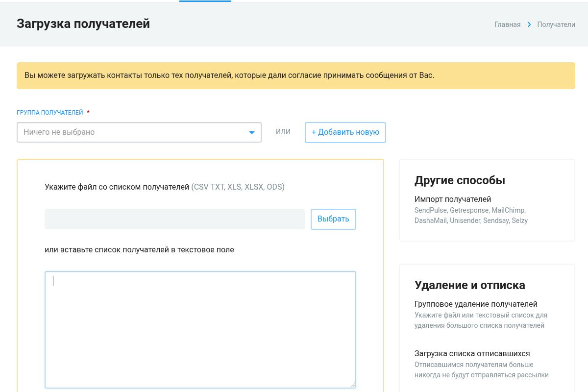Click 'ГРУППА ПОЛУЧАТЕЛЕЙ' field label
The image size is (588, 392).
click(50, 113)
